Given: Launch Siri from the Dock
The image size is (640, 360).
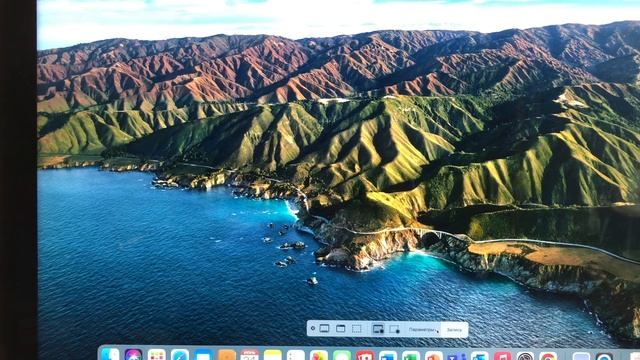Looking at the screenshot, I should pyautogui.click(x=133, y=355).
